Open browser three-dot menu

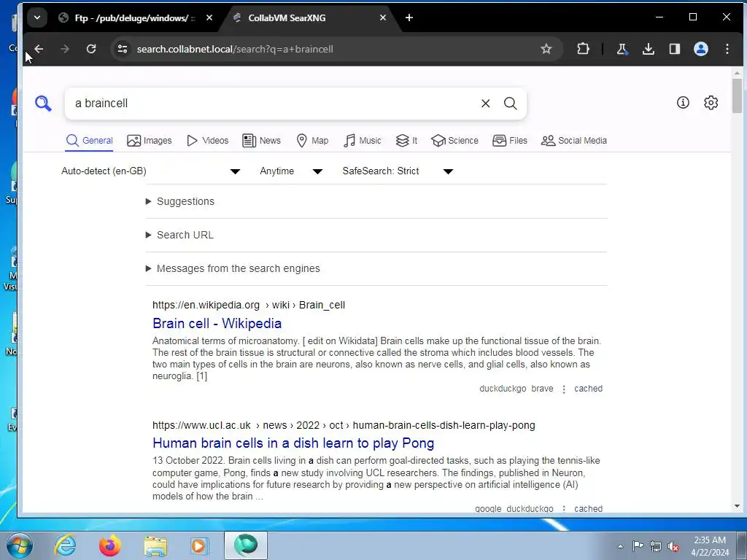click(x=727, y=49)
